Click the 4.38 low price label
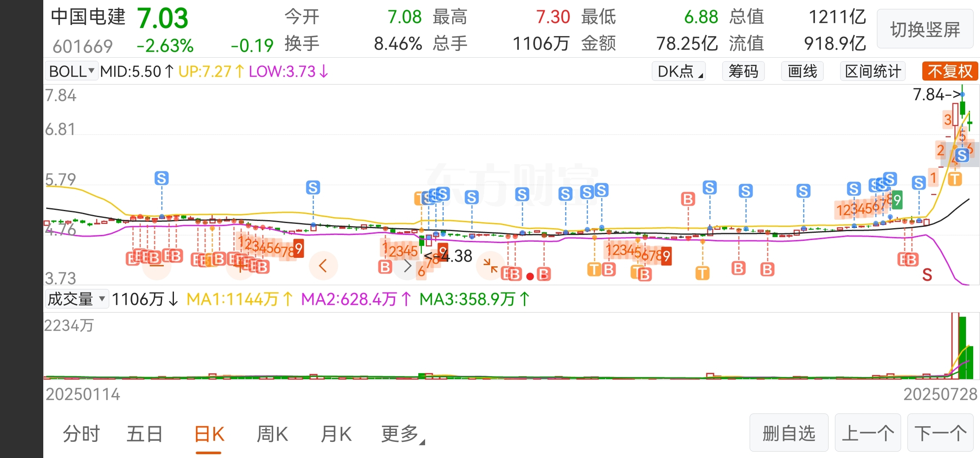 point(448,256)
